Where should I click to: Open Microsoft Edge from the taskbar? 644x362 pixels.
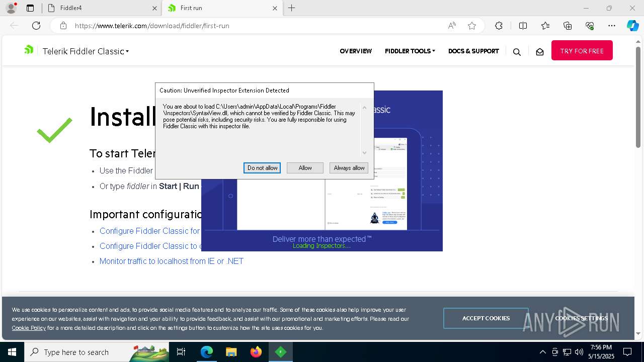207,352
